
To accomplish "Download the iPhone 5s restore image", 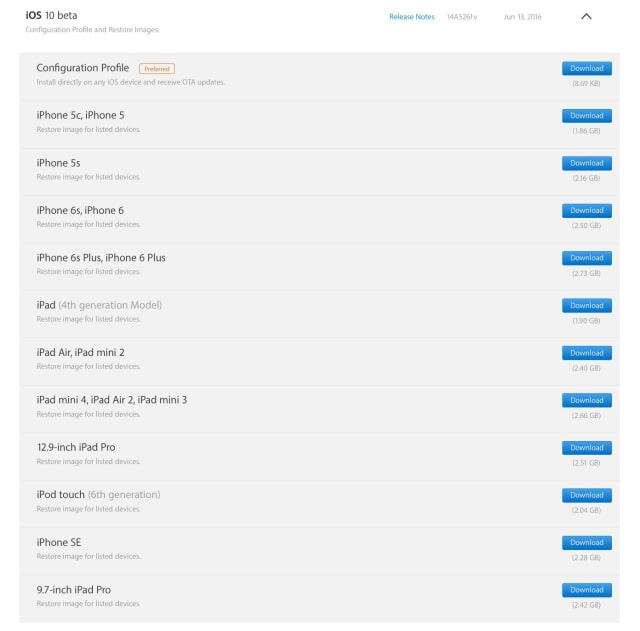I will click(586, 163).
